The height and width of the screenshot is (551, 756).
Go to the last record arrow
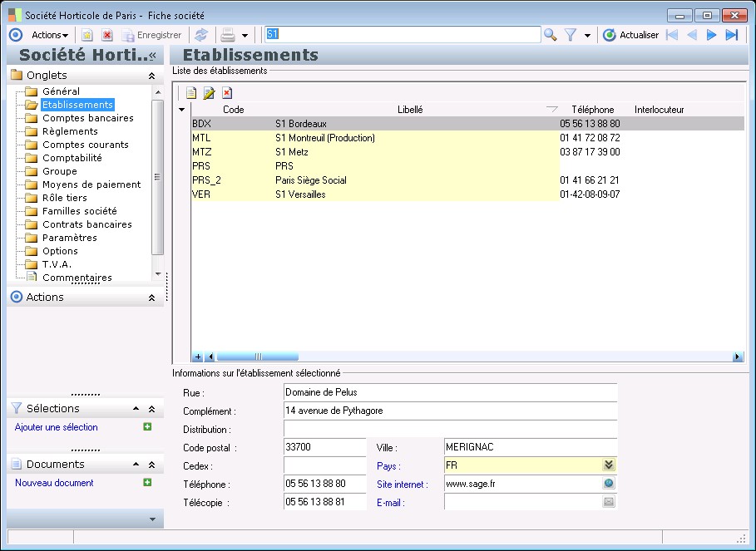[732, 35]
